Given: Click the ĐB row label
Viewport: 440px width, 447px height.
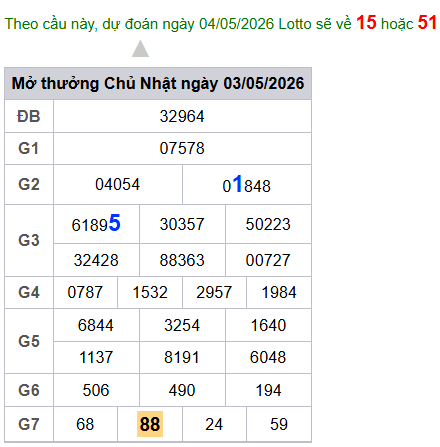Looking at the screenshot, I should click(29, 117).
